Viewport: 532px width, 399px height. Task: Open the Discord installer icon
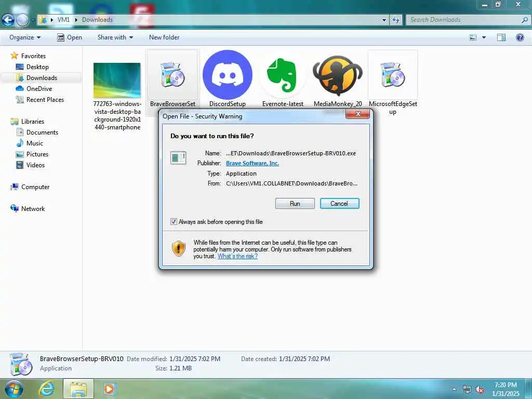[228, 75]
